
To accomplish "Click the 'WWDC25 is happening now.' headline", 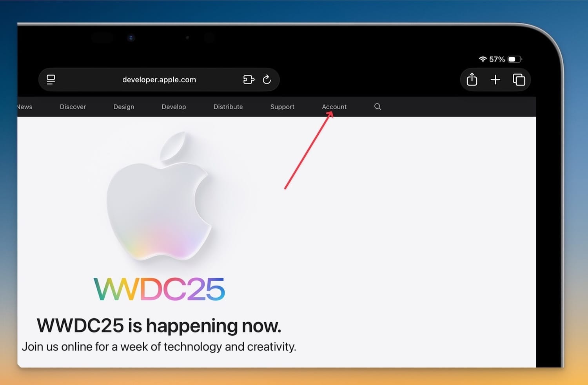I will click(x=159, y=325).
